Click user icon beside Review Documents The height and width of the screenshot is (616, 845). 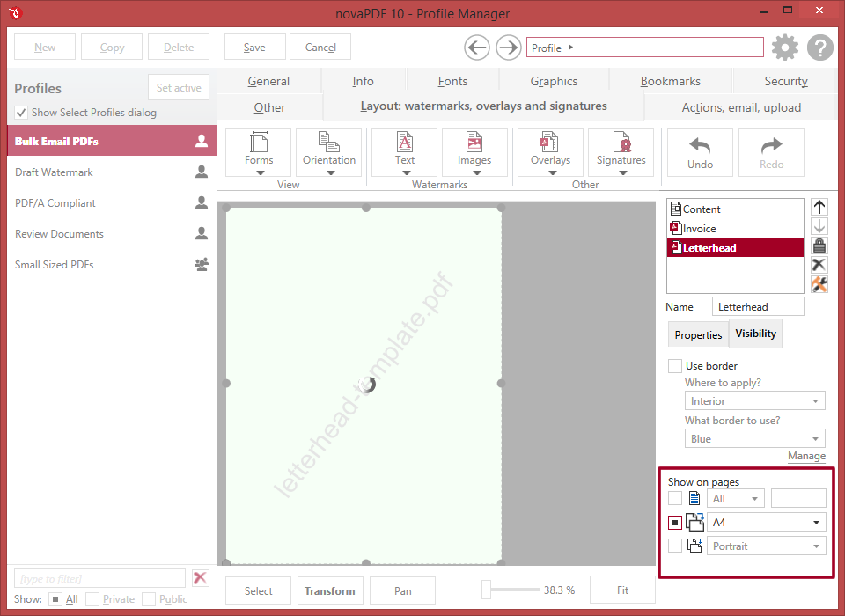pos(202,233)
